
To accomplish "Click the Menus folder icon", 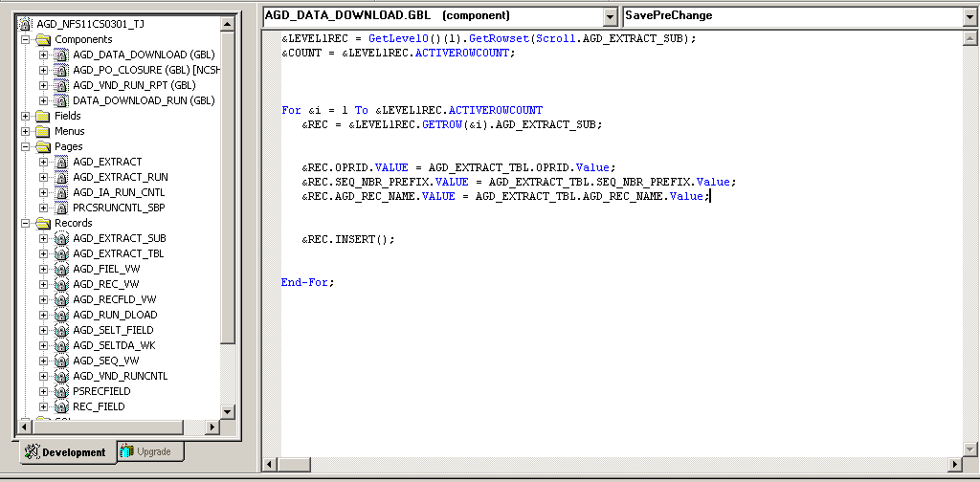I will 43,131.
